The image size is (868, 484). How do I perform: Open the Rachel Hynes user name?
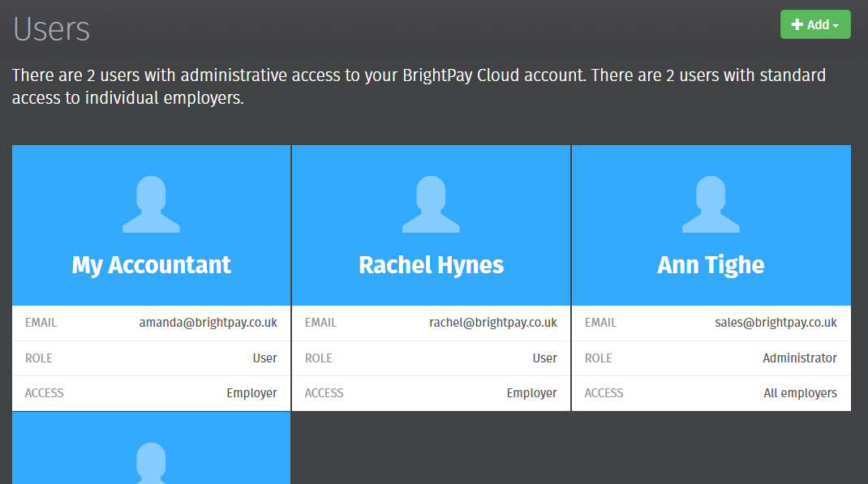[431, 265]
